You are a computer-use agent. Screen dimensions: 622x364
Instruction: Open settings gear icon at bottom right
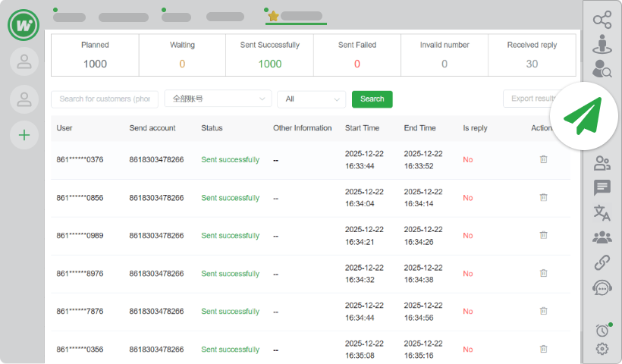pyautogui.click(x=602, y=349)
